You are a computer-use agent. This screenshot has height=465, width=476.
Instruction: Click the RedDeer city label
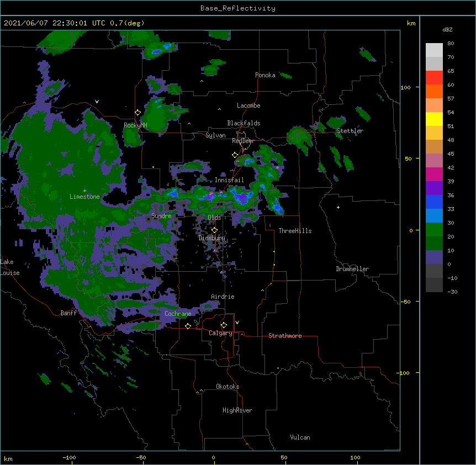pyautogui.click(x=243, y=141)
